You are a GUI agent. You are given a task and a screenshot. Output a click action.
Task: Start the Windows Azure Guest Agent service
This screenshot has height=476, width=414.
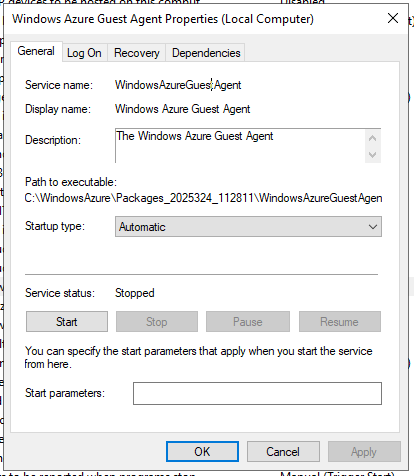(x=67, y=322)
